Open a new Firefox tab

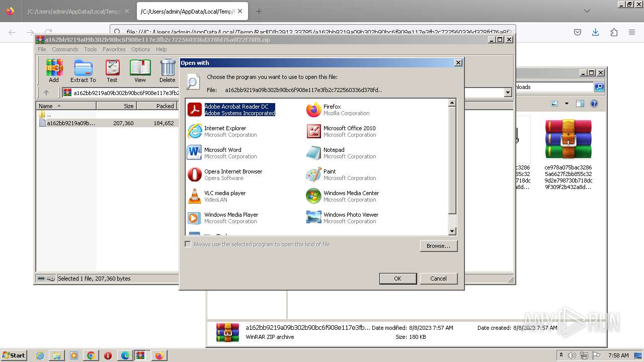click(x=259, y=11)
